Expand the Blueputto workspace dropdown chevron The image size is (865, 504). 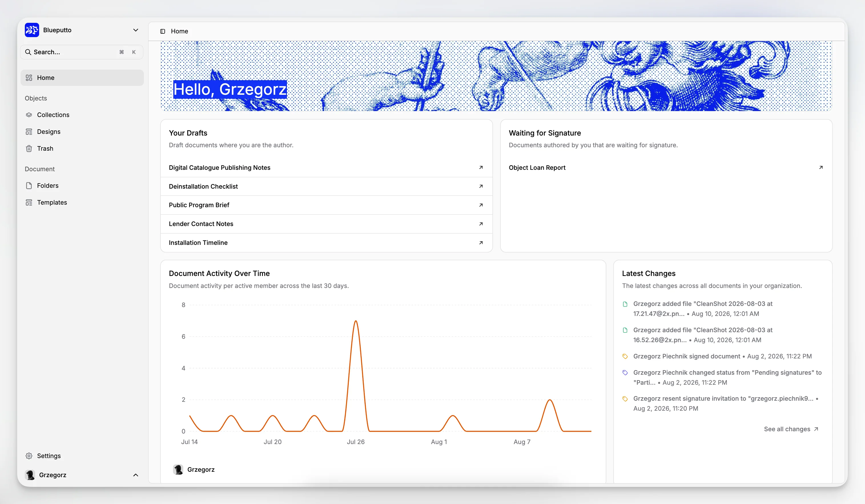(x=136, y=30)
